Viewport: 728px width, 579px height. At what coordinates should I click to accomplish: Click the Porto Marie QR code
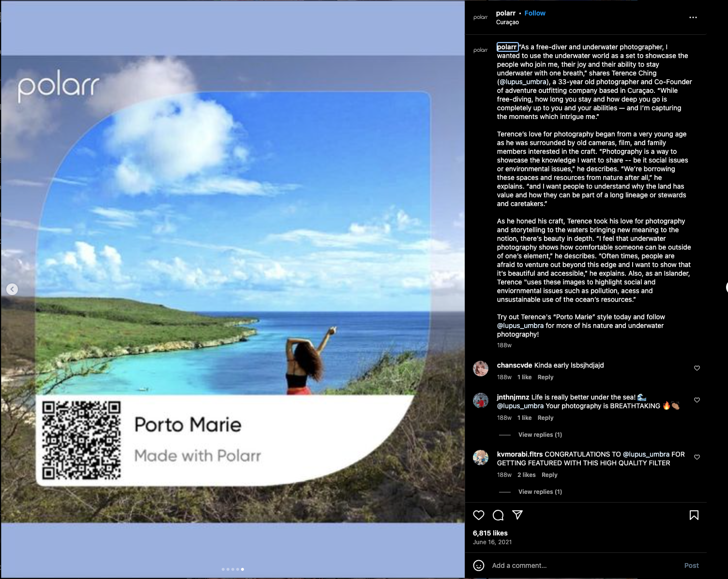(81, 440)
